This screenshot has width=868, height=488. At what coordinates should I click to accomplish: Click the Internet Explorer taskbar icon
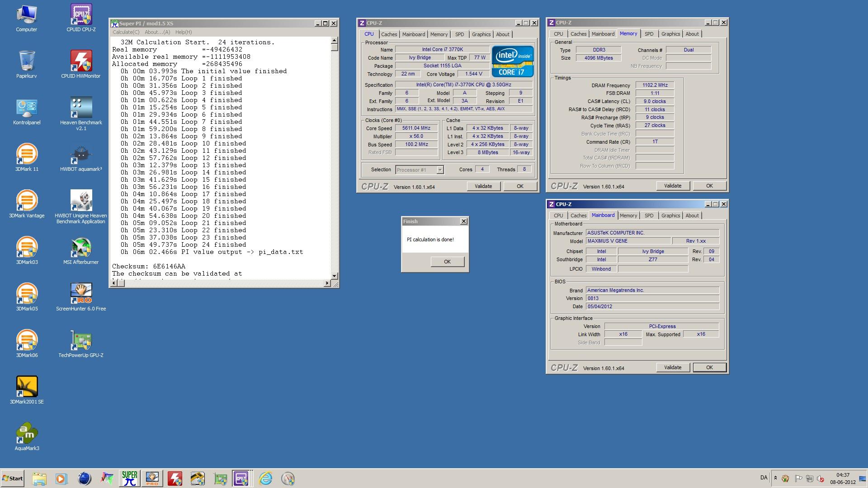[x=265, y=479]
